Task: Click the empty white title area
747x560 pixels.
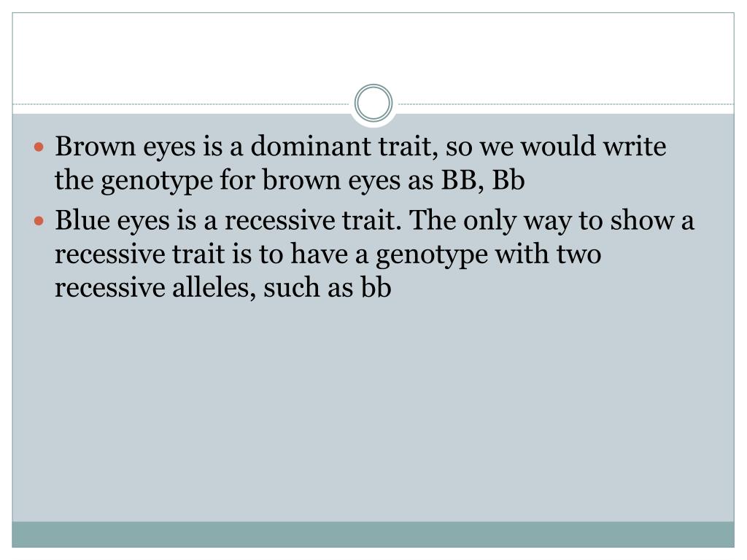Action: pyautogui.click(x=373, y=52)
